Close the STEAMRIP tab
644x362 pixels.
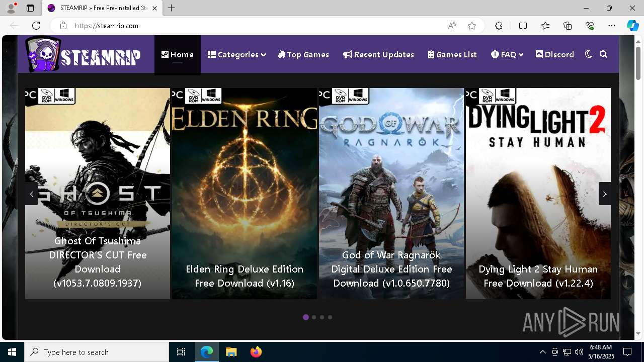(154, 8)
